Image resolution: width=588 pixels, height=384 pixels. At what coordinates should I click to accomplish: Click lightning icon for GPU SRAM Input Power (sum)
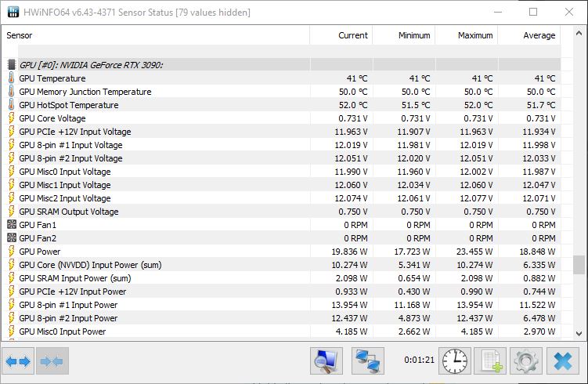click(x=12, y=277)
